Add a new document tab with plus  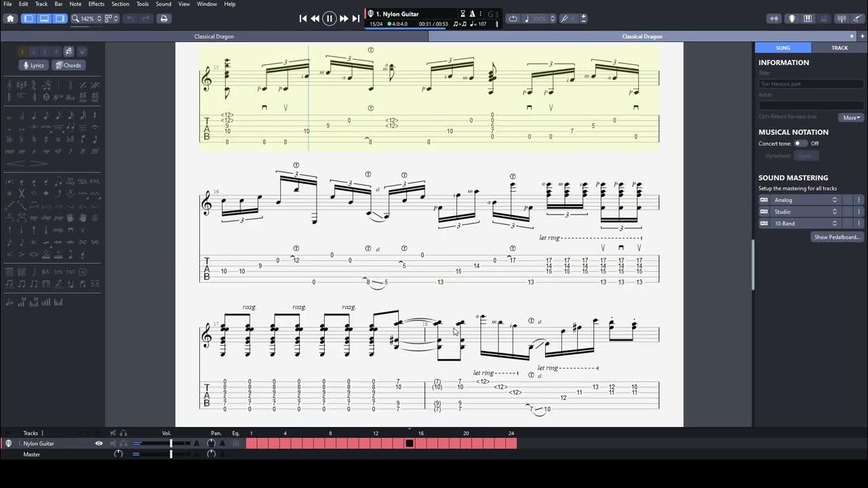click(862, 37)
